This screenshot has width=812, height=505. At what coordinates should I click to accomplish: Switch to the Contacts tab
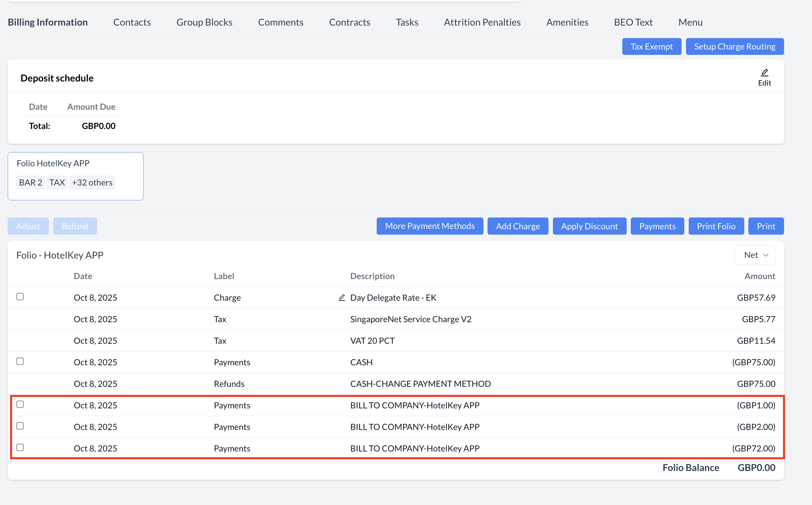tap(132, 22)
